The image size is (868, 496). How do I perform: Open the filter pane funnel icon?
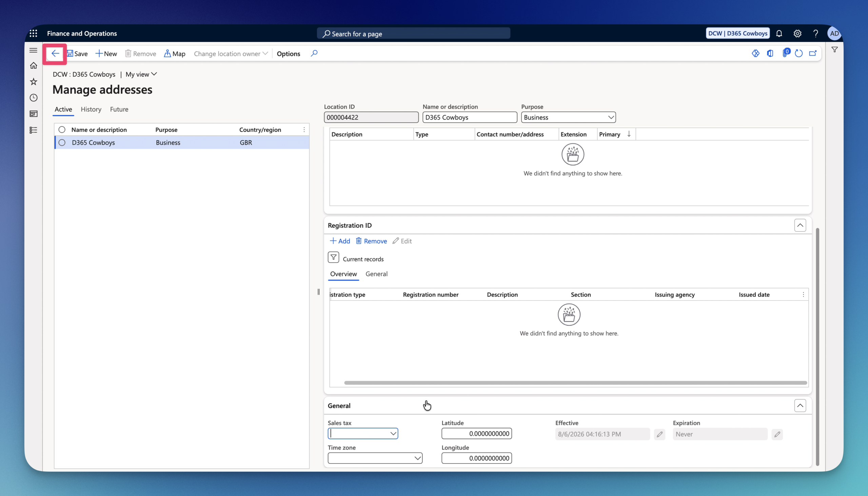pyautogui.click(x=834, y=50)
